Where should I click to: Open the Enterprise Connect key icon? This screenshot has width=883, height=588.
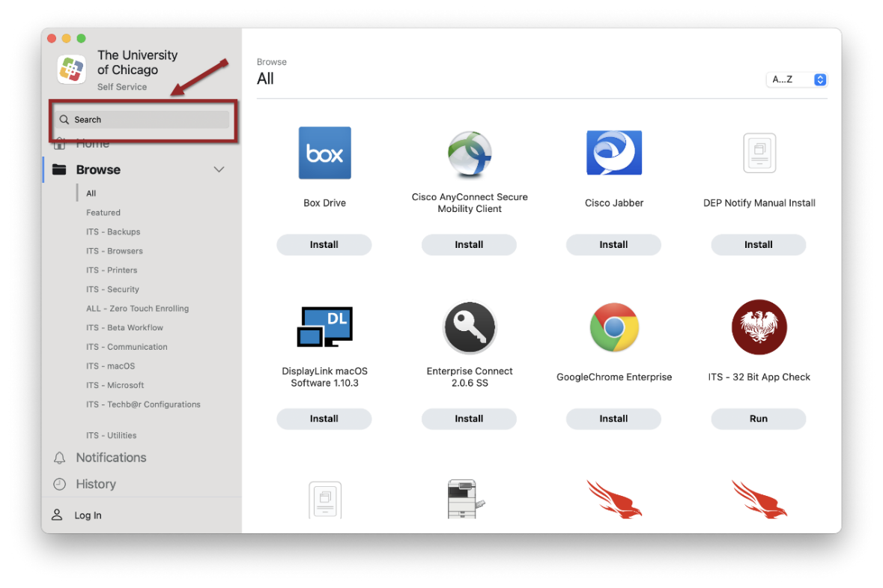[469, 327]
